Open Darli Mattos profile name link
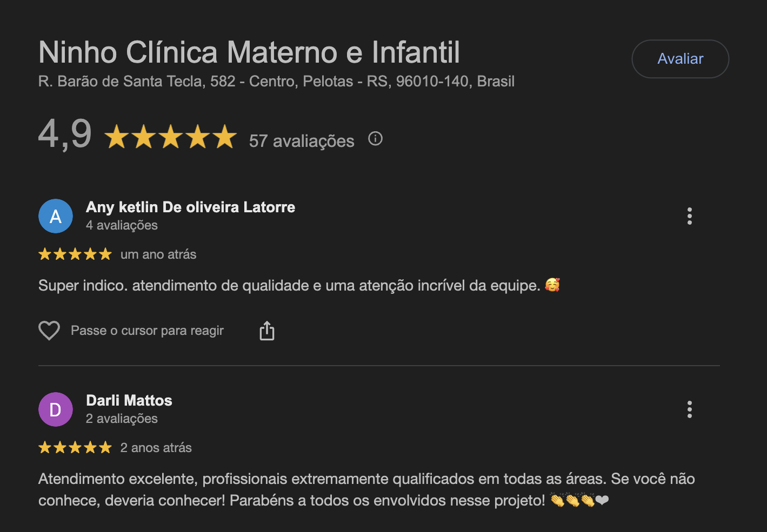767x532 pixels. 129,401
